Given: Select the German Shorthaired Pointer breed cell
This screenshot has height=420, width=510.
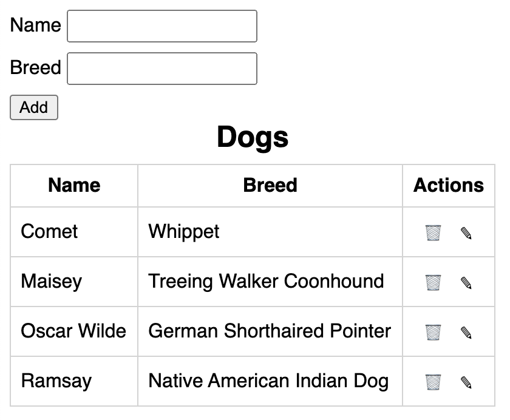Looking at the screenshot, I should 269,331.
